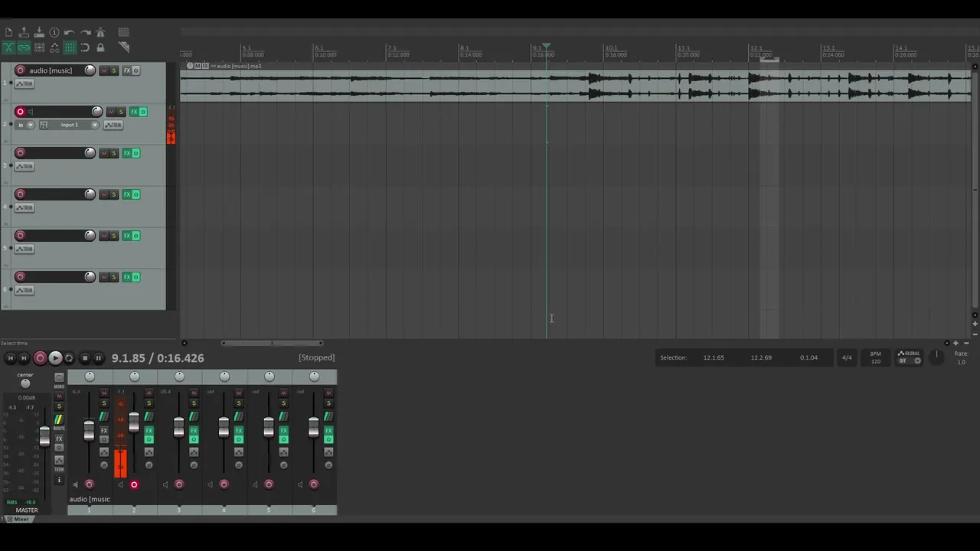Click the BPM 120 tempo field
980x551 pixels.
[875, 357]
